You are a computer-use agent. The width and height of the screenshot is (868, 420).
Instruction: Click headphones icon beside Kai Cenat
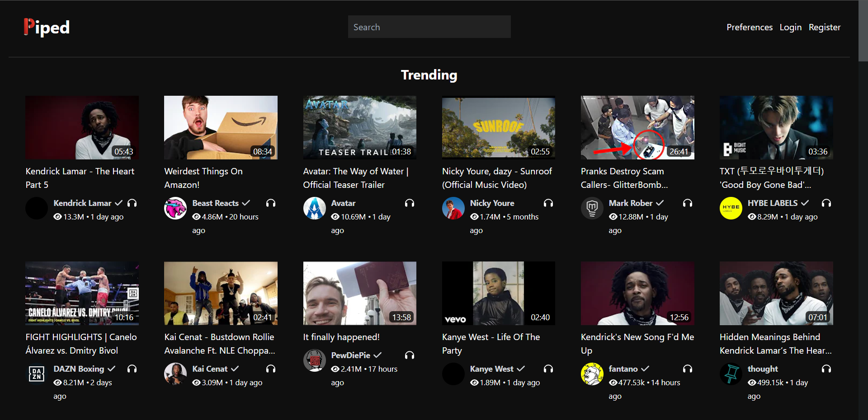tap(271, 369)
